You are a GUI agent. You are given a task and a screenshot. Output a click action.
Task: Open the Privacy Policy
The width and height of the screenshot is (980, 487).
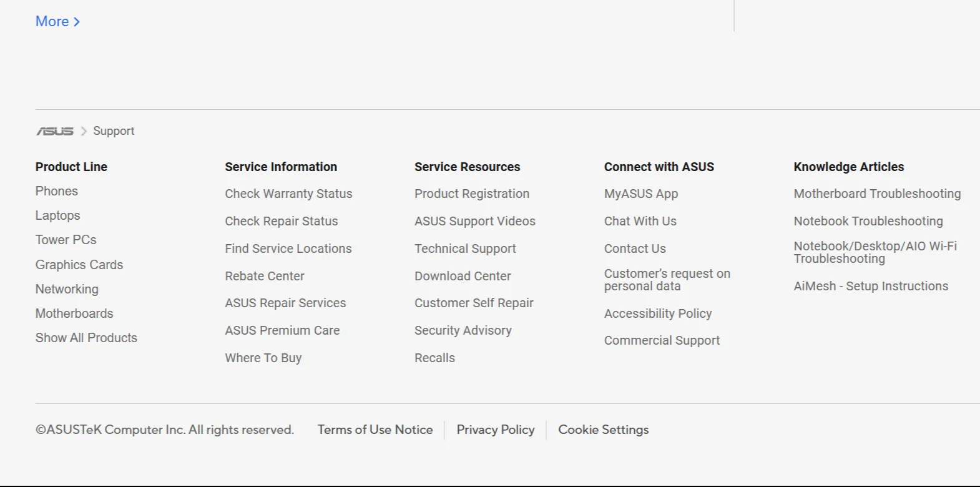[x=495, y=430]
